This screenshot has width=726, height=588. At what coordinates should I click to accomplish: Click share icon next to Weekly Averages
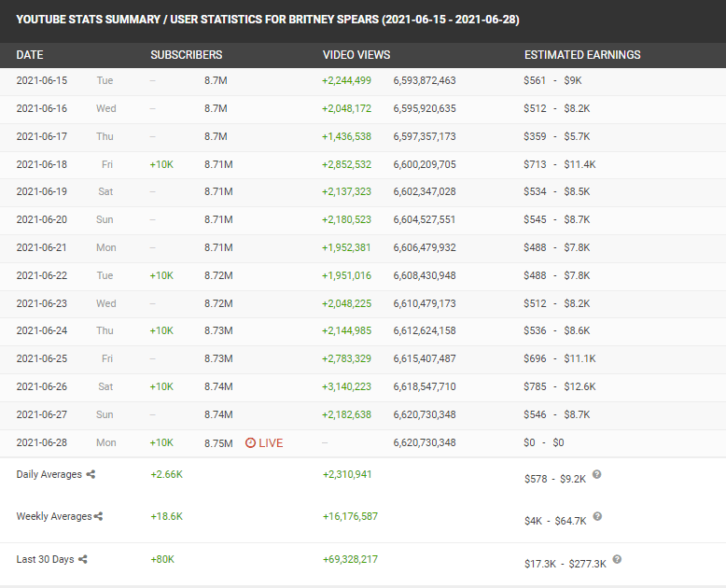[98, 516]
